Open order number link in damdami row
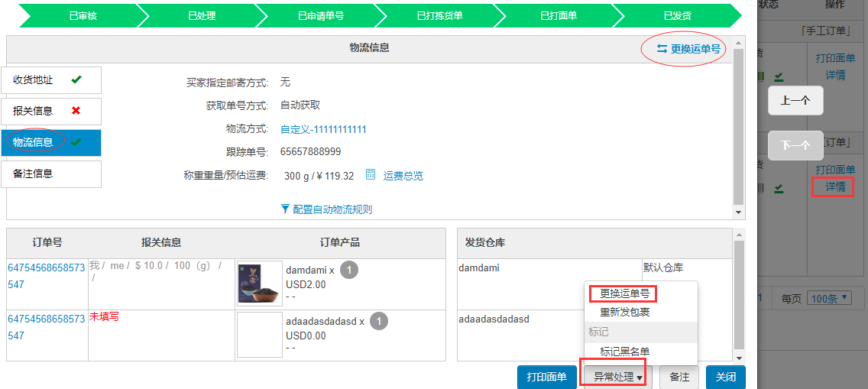868x389 pixels. (x=46, y=276)
